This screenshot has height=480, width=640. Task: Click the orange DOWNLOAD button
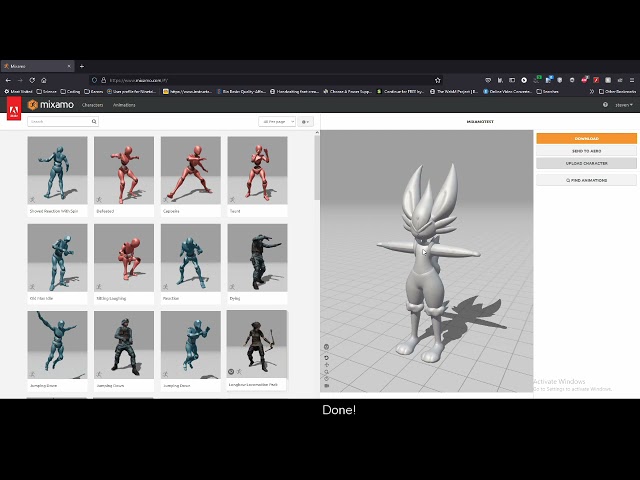(586, 138)
